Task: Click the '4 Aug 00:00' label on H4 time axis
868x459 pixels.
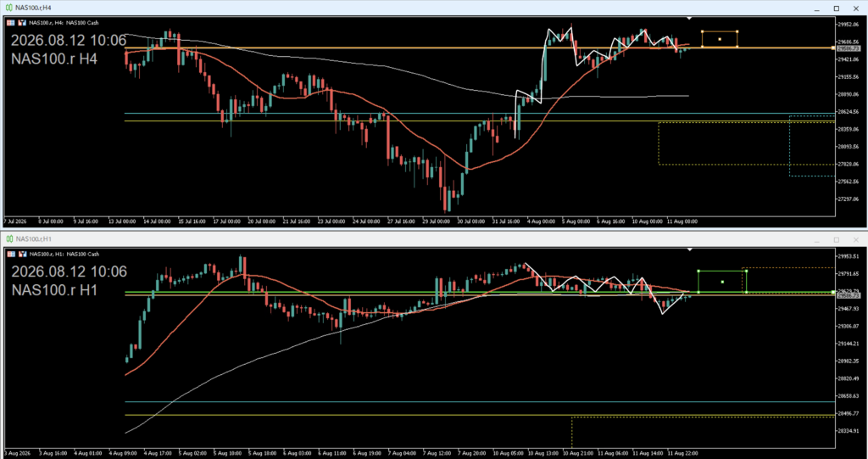Action: [541, 221]
